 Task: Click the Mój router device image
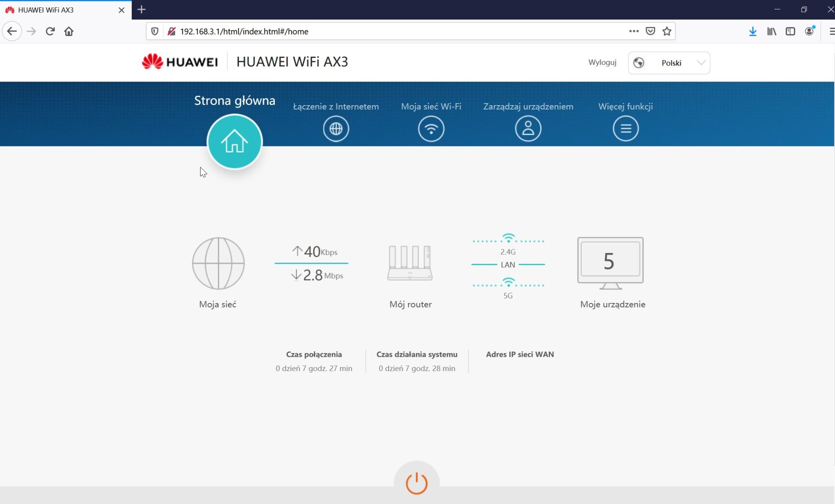tap(410, 263)
